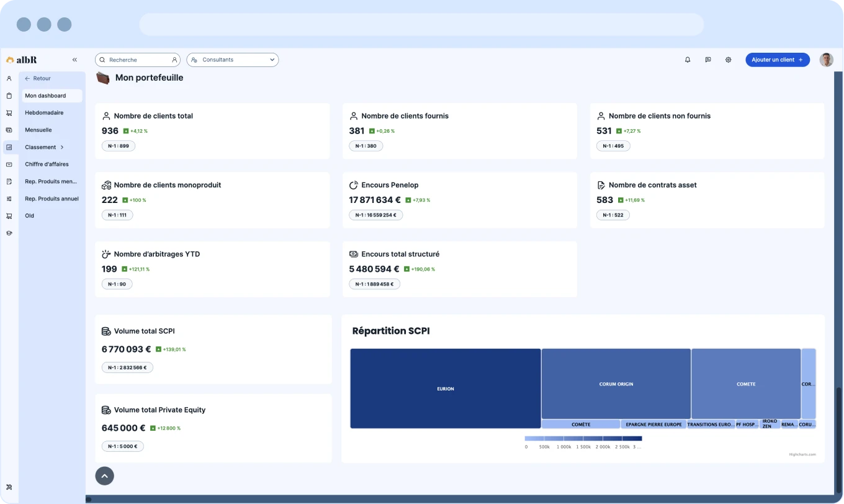Open Rep. Produits annuel report
Viewport: 844px width, 504px height.
pyautogui.click(x=52, y=199)
